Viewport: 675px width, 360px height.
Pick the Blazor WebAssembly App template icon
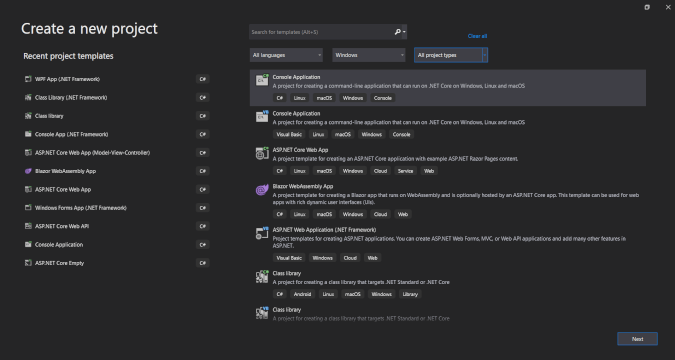(262, 190)
